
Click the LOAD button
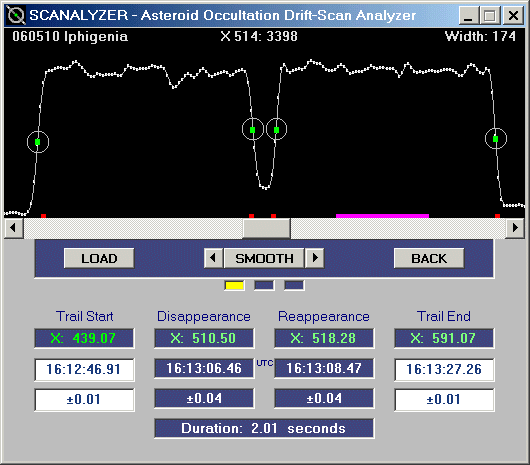tap(99, 259)
